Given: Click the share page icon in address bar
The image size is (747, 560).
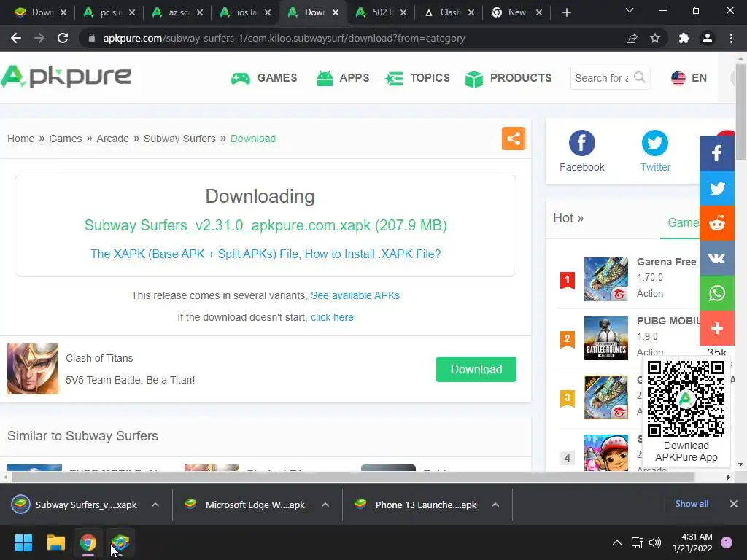Looking at the screenshot, I should 632,38.
